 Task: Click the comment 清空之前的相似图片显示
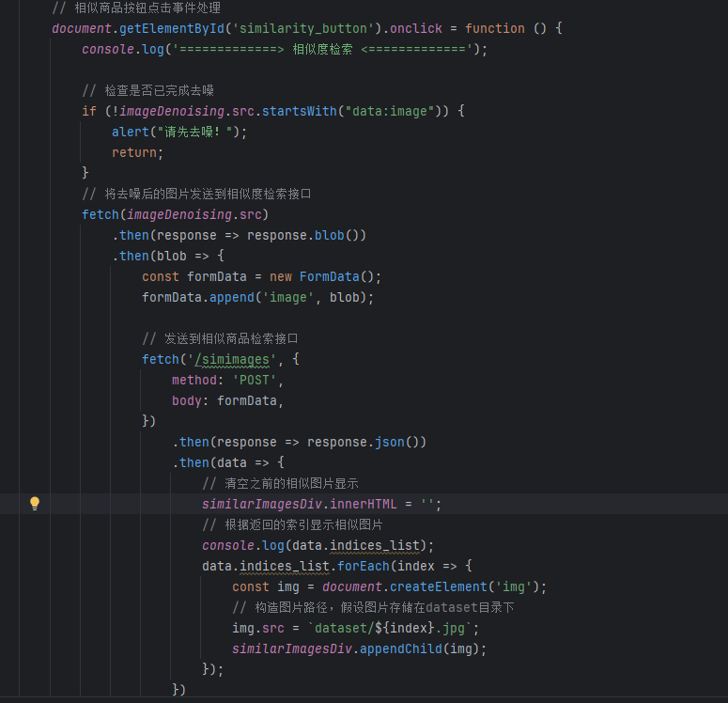click(281, 484)
